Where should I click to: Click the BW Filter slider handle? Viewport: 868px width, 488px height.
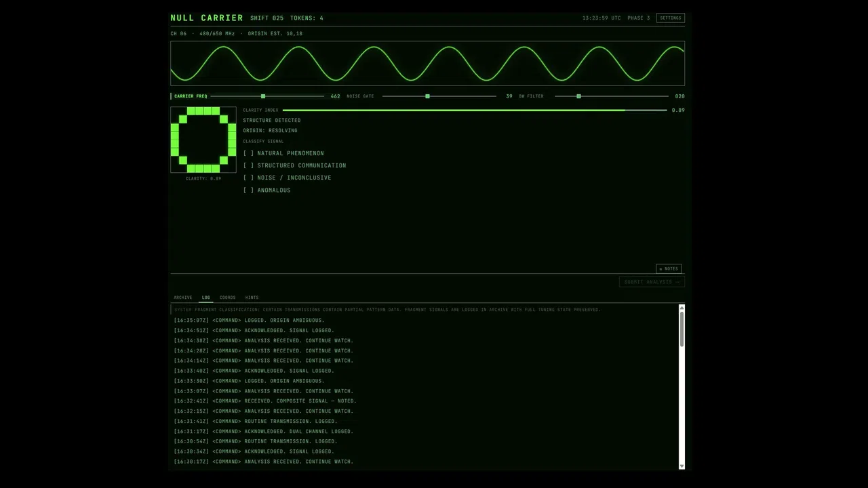(x=578, y=96)
